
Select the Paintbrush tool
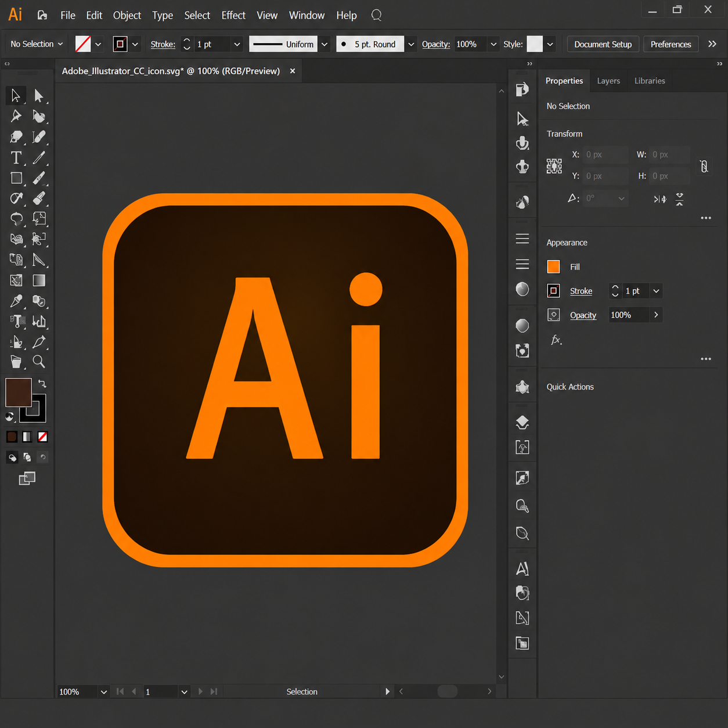pyautogui.click(x=38, y=178)
